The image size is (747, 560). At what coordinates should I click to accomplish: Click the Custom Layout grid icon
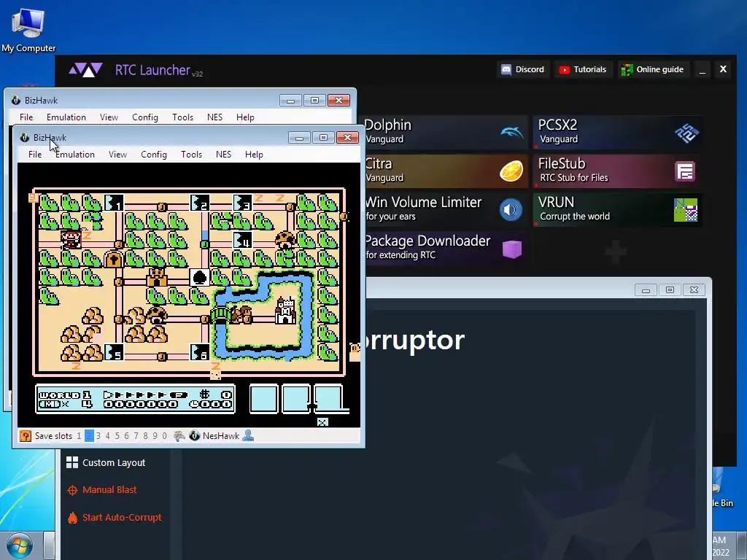pyautogui.click(x=72, y=462)
